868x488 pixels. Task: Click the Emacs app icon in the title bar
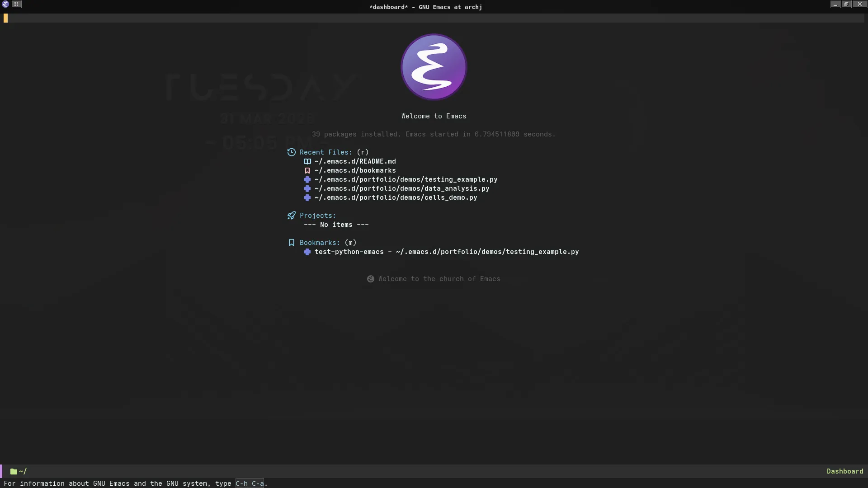point(5,4)
